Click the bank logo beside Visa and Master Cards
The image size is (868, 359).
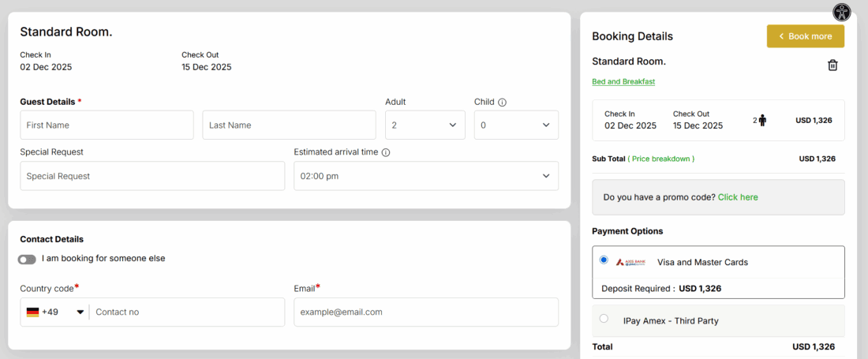[630, 262]
